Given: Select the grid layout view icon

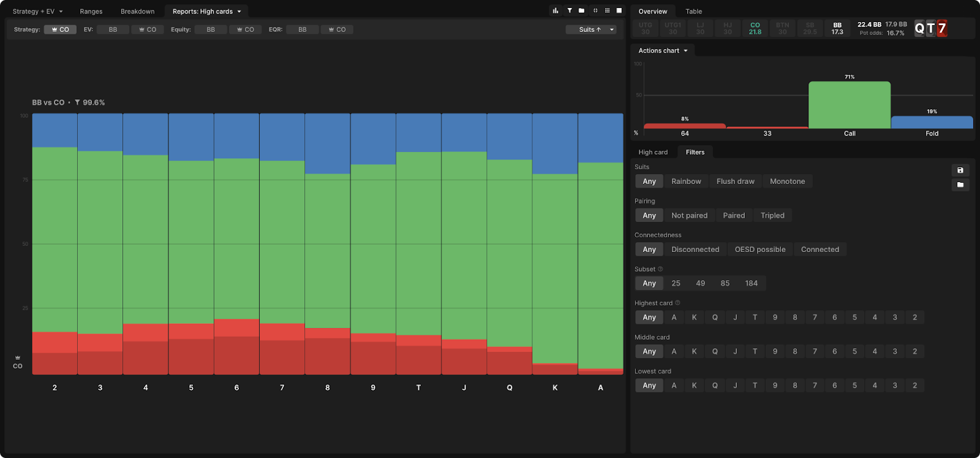Looking at the screenshot, I should 607,10.
